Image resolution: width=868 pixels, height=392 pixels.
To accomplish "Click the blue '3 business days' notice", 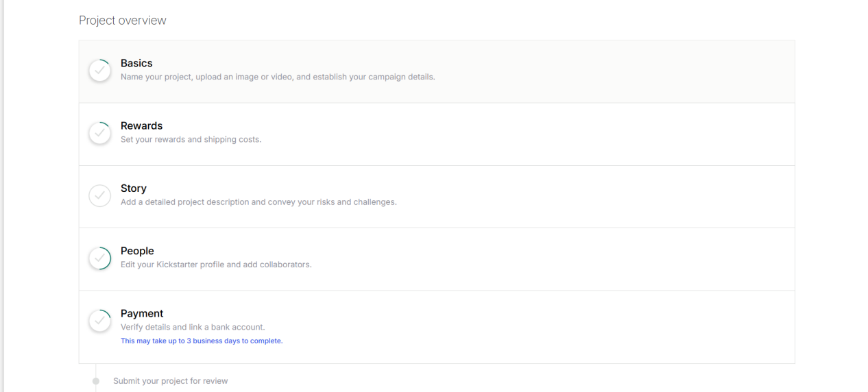I will pyautogui.click(x=202, y=341).
